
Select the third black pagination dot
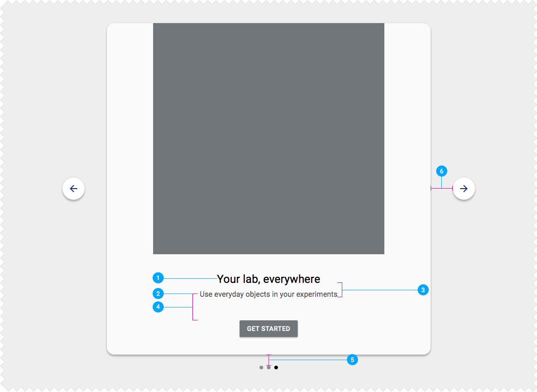pos(276,367)
